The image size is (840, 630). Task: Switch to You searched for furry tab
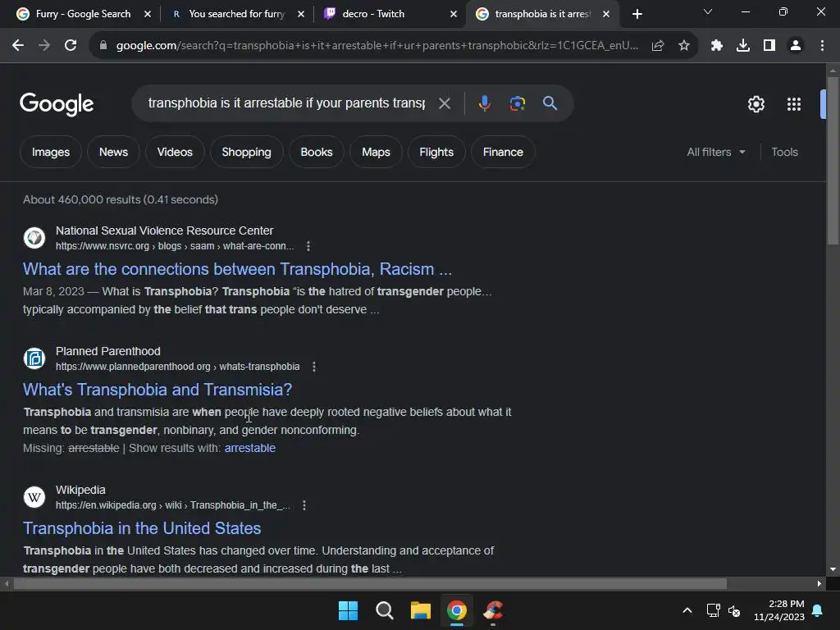pyautogui.click(x=236, y=14)
